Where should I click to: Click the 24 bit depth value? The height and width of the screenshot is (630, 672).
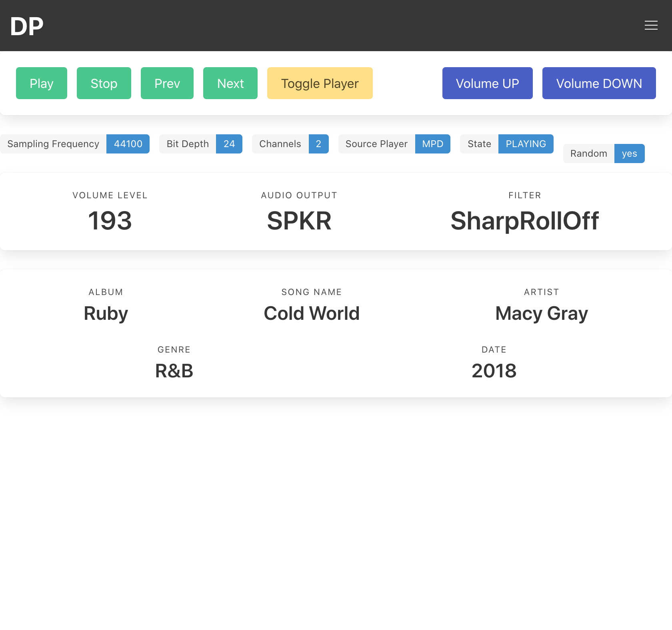click(229, 144)
